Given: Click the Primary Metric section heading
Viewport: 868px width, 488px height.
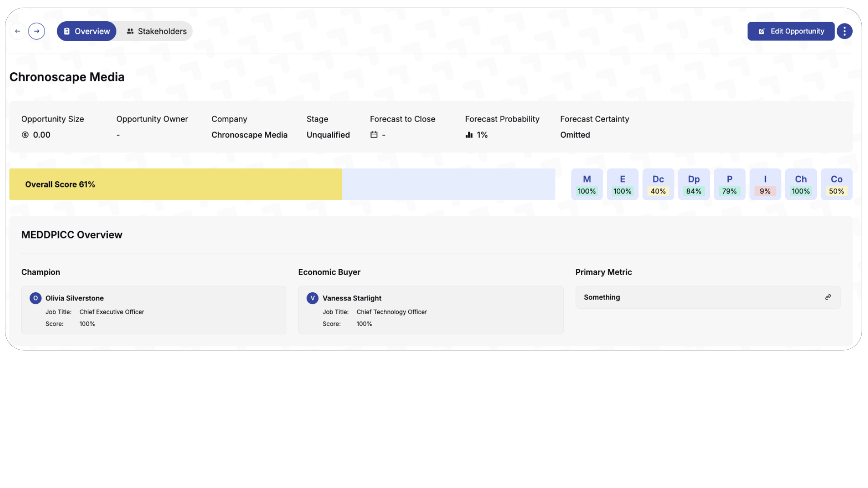Looking at the screenshot, I should [x=603, y=272].
